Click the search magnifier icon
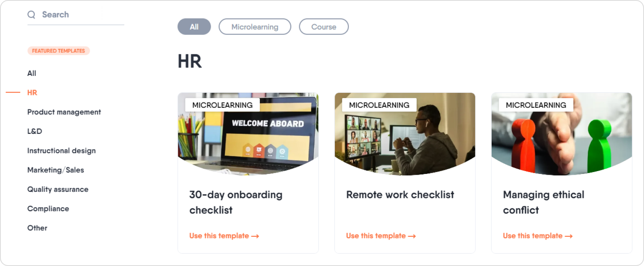Image resolution: width=644 pixels, height=266 pixels. 31,15
